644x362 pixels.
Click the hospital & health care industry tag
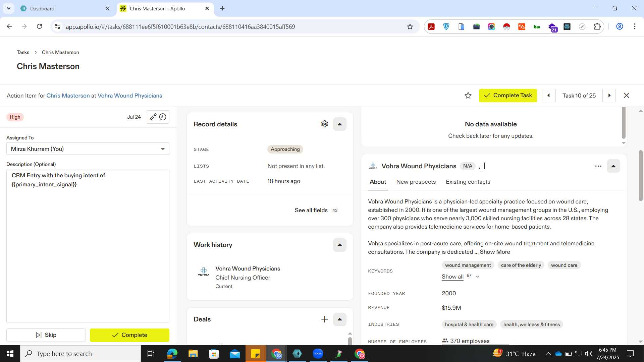click(x=469, y=324)
